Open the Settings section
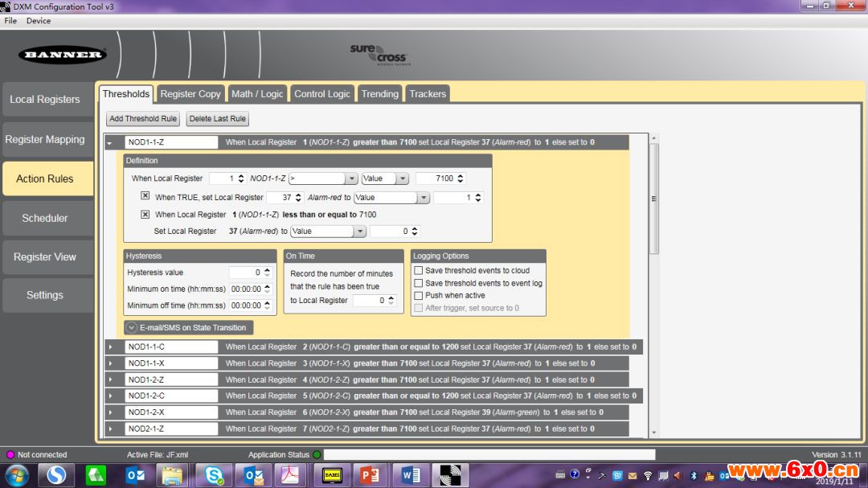The image size is (868, 488). 48,295
